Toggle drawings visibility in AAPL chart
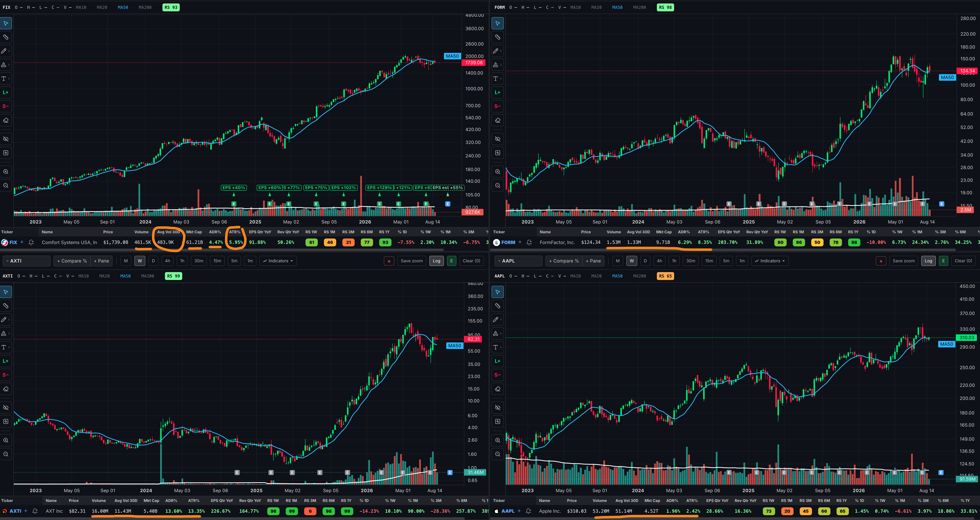Viewport: 980px width, 520px height. tap(498, 408)
